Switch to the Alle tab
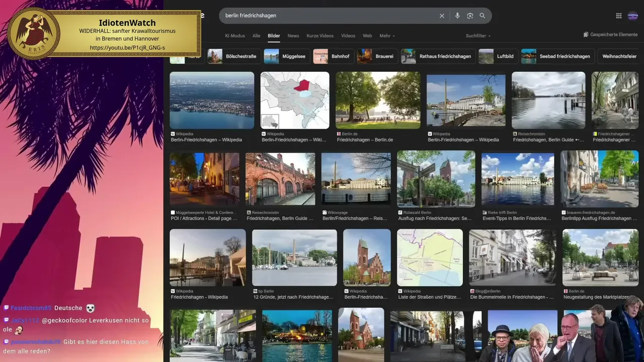644x362 pixels. [x=256, y=36]
